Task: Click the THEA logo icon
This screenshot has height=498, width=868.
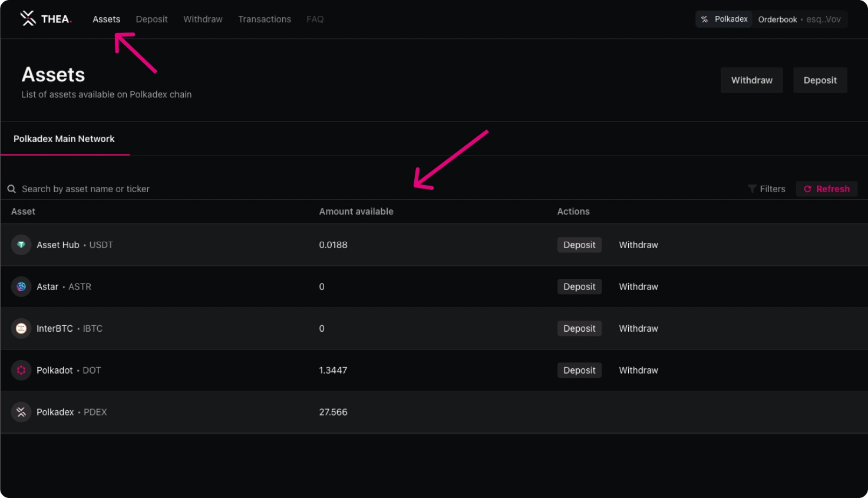Action: click(28, 19)
